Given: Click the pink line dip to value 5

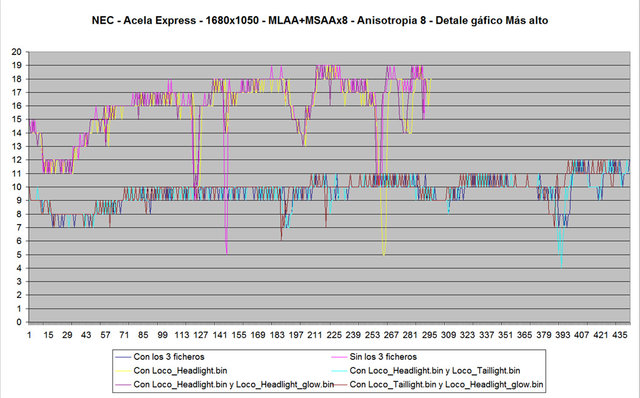Looking at the screenshot, I should point(226,252).
